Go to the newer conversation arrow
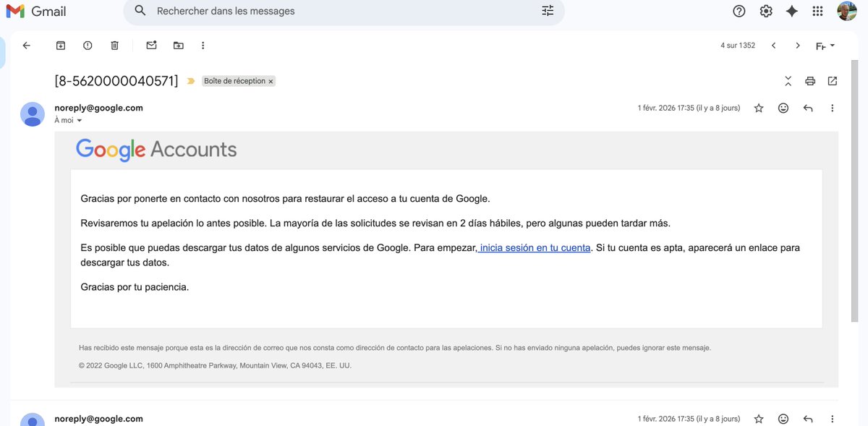This screenshot has height=426, width=868. click(773, 46)
